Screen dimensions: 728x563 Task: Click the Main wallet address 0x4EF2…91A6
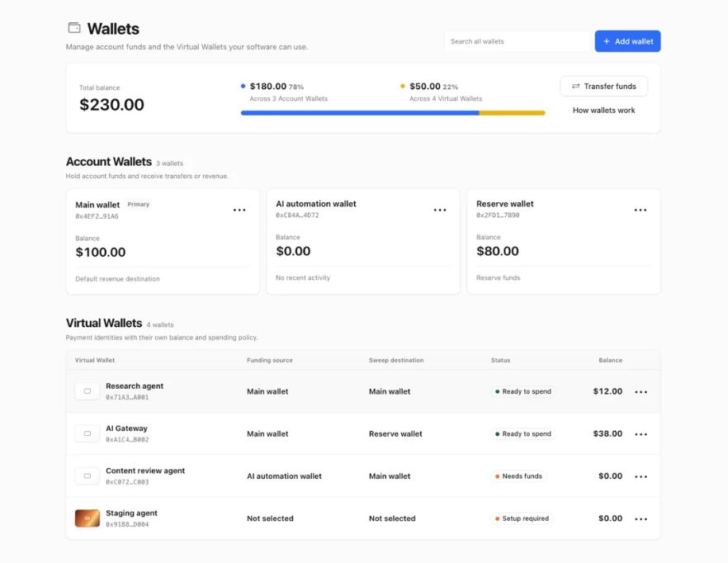[x=97, y=216]
